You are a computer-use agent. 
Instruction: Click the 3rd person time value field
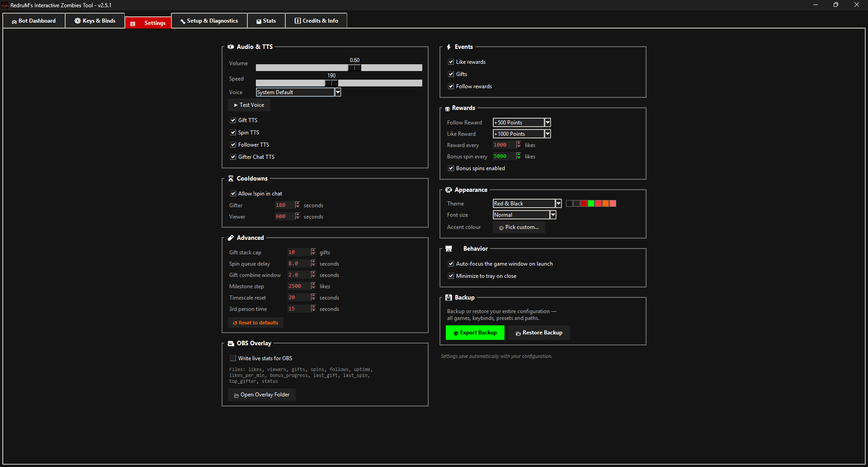[299, 309]
